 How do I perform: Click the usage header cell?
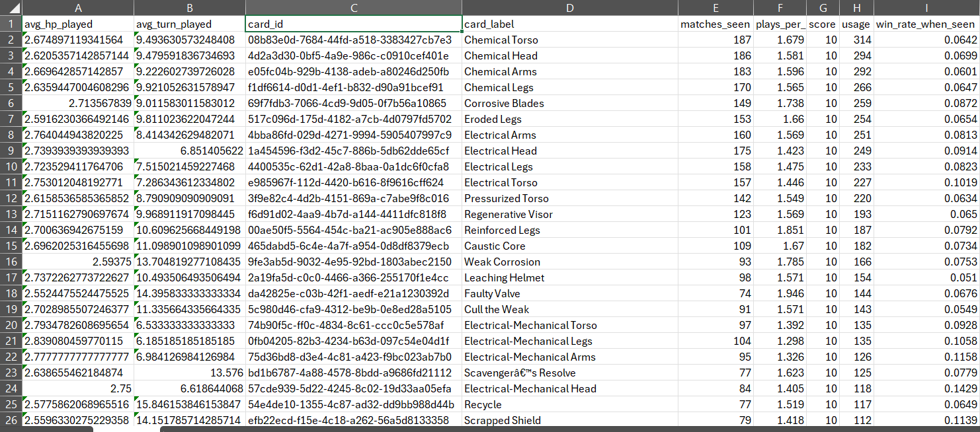(x=856, y=24)
